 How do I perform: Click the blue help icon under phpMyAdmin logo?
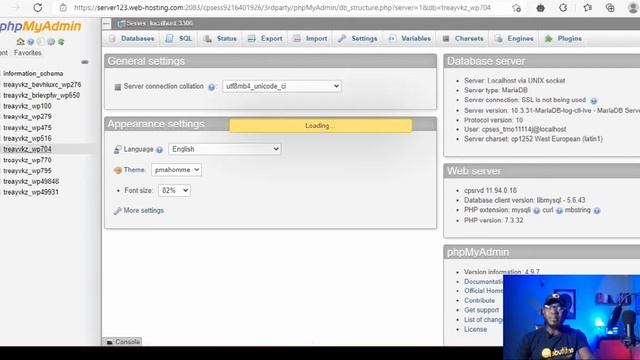31,42
